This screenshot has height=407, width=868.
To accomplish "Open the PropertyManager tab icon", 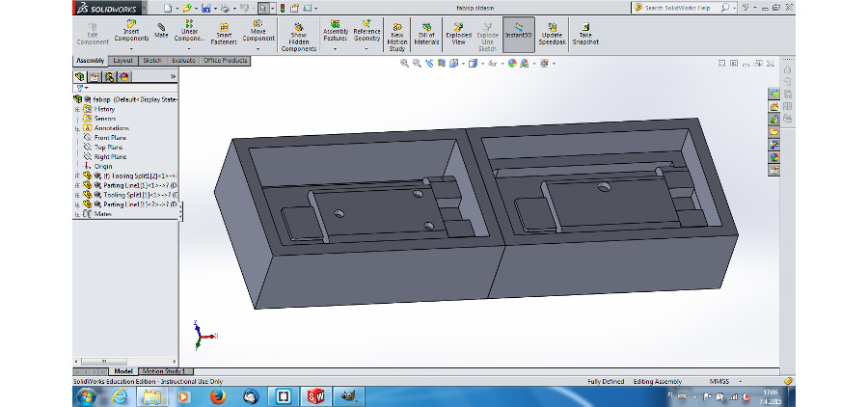I will [x=95, y=77].
